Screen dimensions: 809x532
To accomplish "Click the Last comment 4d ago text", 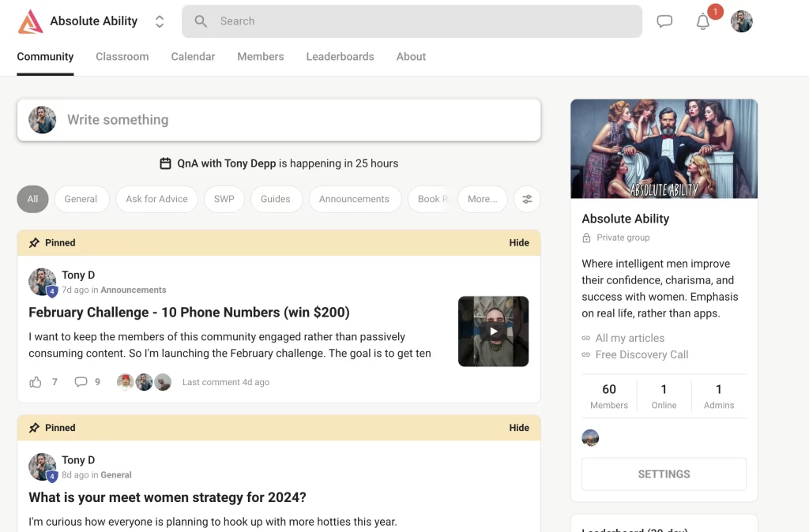I will click(x=226, y=383).
